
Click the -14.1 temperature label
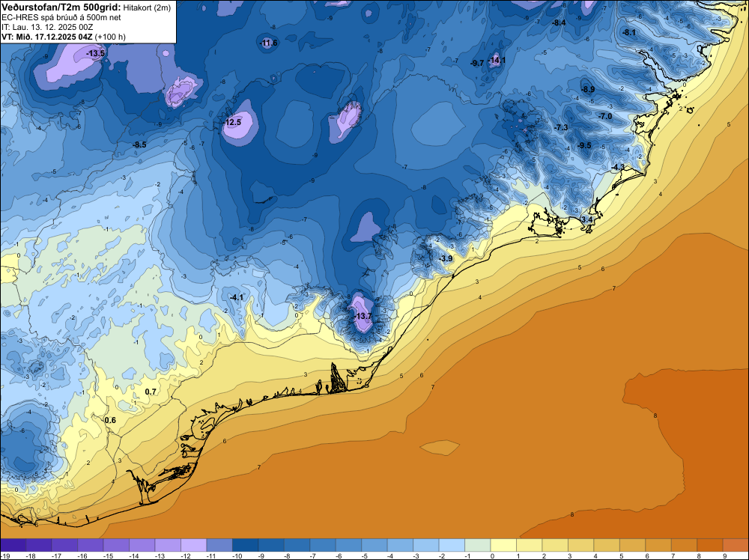[x=497, y=60]
